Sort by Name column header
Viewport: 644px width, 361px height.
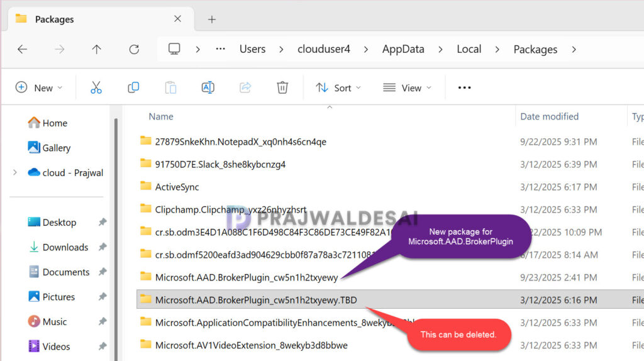[x=161, y=116]
